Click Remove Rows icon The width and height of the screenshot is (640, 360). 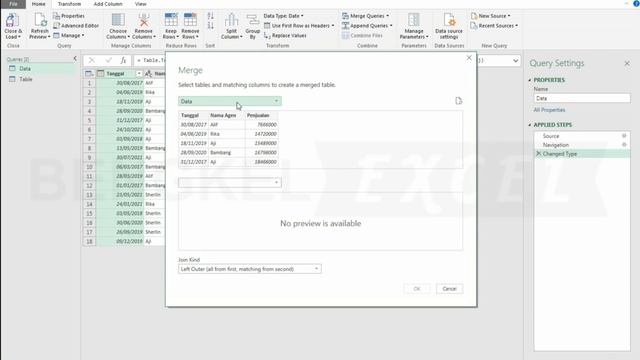pyautogui.click(x=190, y=20)
